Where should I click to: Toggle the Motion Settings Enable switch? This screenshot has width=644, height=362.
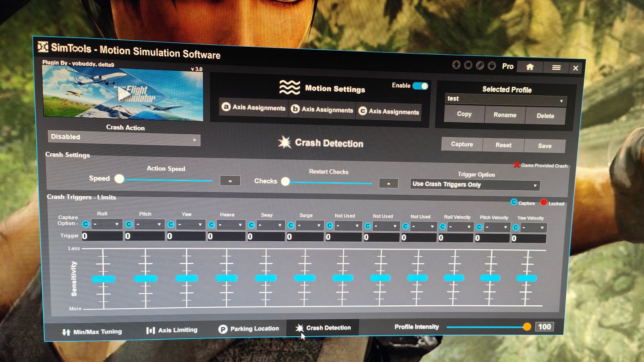click(420, 86)
